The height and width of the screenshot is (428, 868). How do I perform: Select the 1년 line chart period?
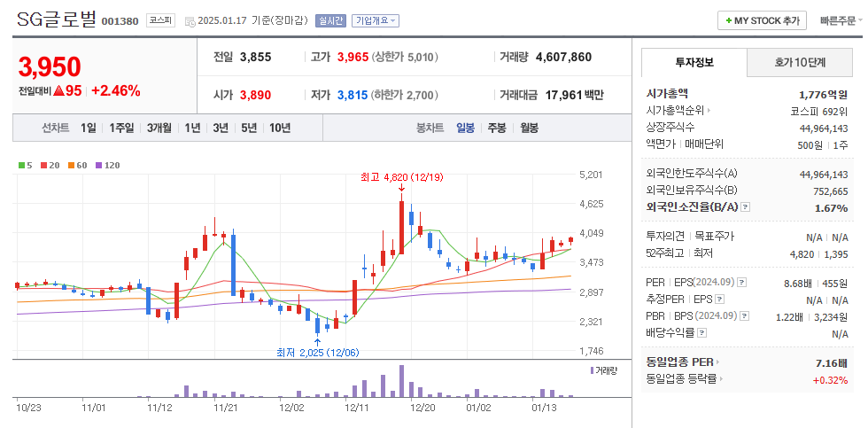(192, 128)
